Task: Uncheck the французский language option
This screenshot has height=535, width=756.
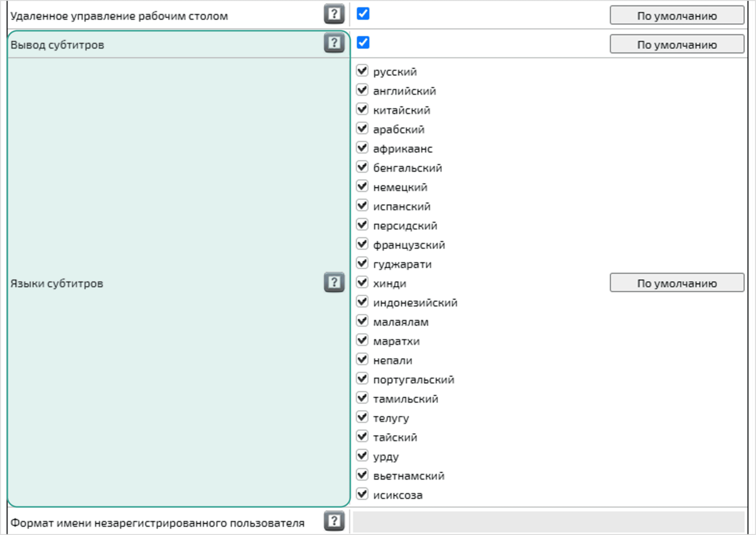Action: pos(362,244)
